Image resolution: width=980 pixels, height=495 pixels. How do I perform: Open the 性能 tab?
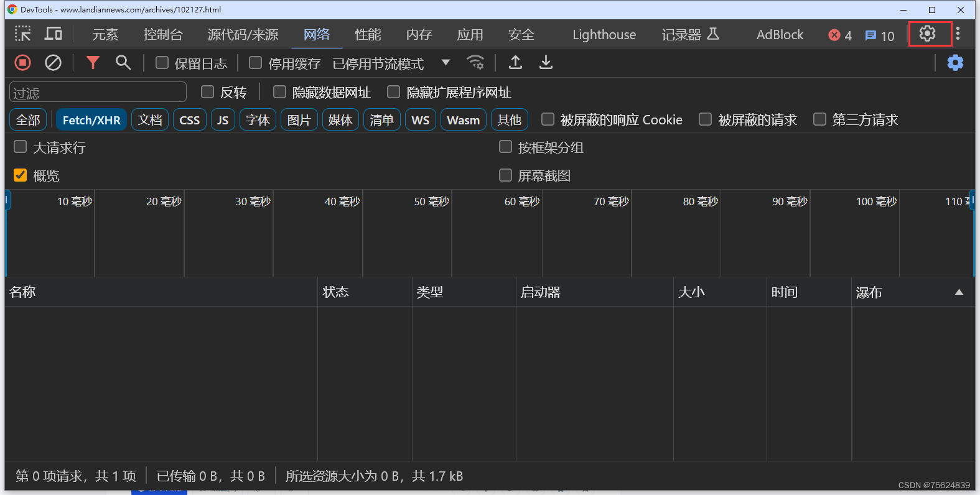(368, 35)
